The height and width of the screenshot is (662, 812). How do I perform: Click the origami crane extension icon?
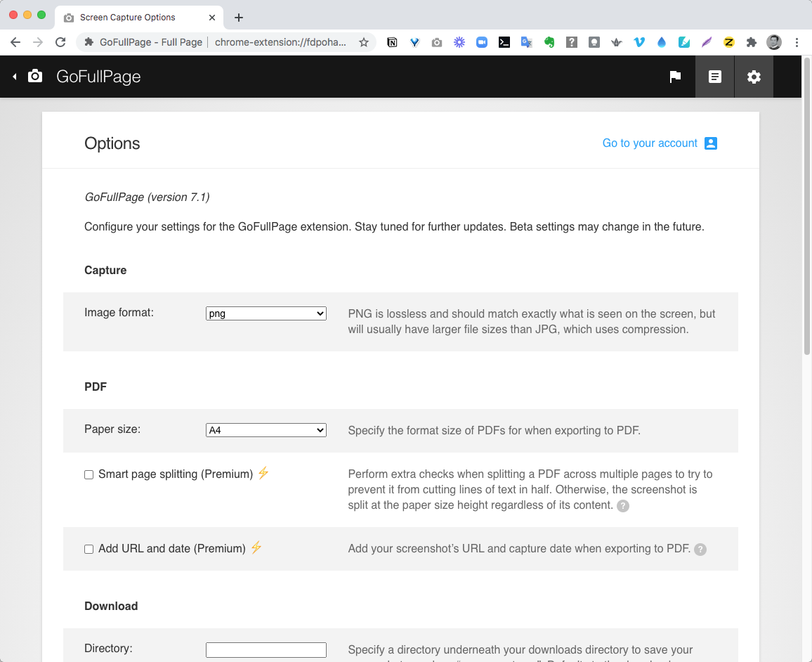coord(616,42)
